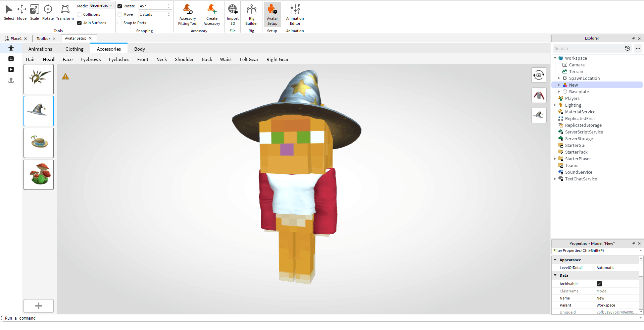Click the warning triangle in viewport
644x330 pixels.
[x=65, y=77]
